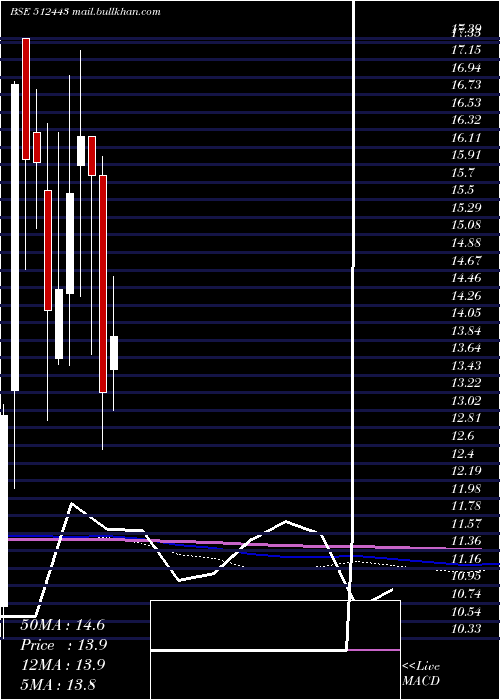This screenshot has height=700, width=500.
Task: Click the 16.73 price axis value
Action: [466, 85]
